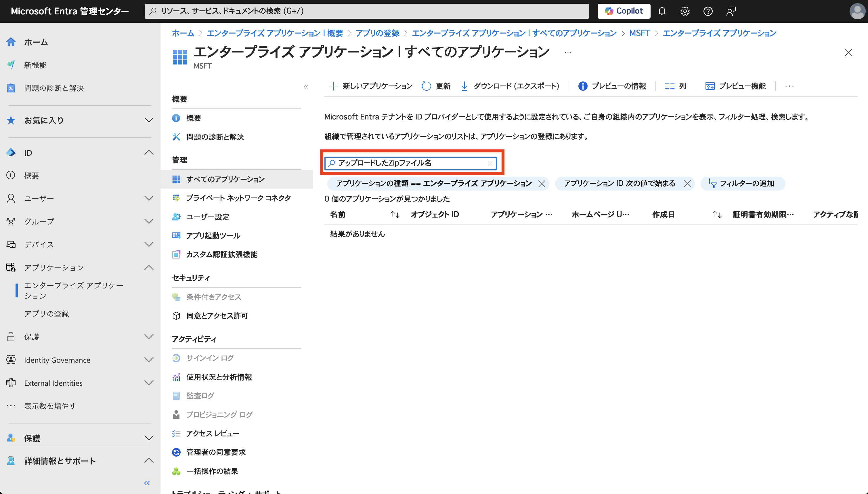Open the toolbar overflow ellipsis
This screenshot has width=868, height=494.
click(x=789, y=86)
